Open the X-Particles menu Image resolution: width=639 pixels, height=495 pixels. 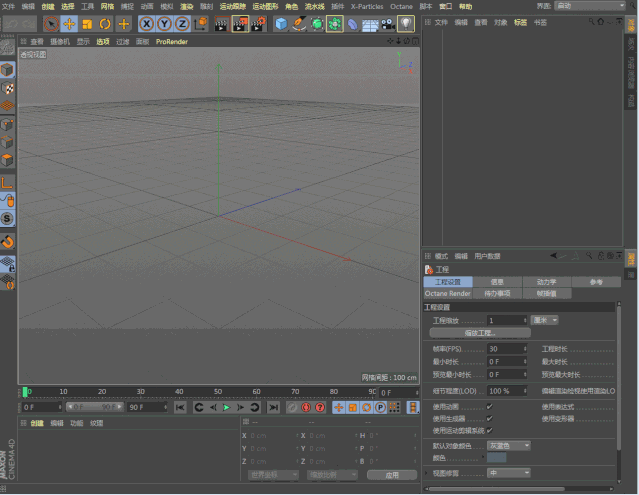(367, 6)
